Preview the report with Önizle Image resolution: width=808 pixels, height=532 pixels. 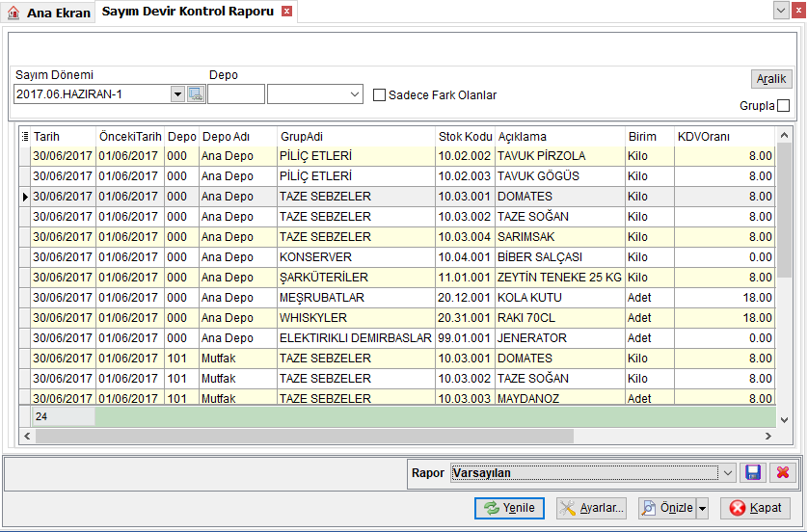pyautogui.click(x=668, y=508)
